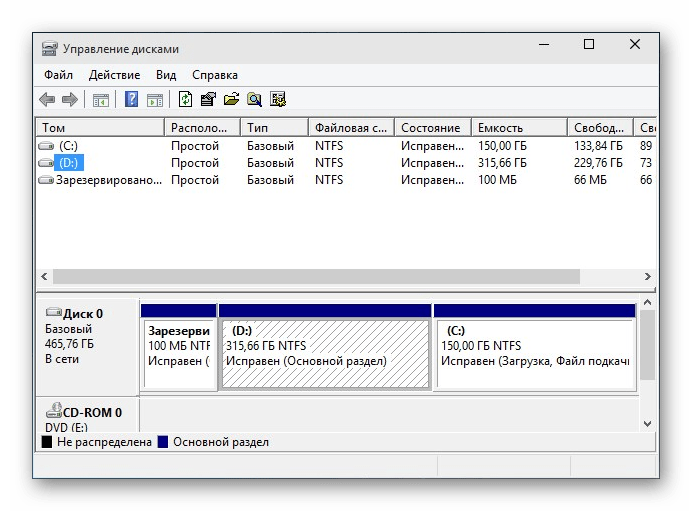692x511 pixels.
Task: Open the Вид menu
Action: (x=166, y=75)
